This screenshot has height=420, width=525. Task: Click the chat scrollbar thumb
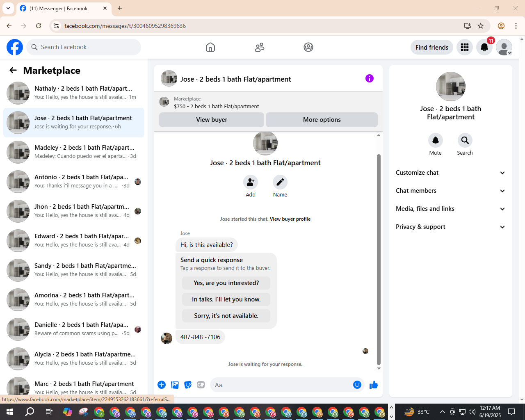379,259
